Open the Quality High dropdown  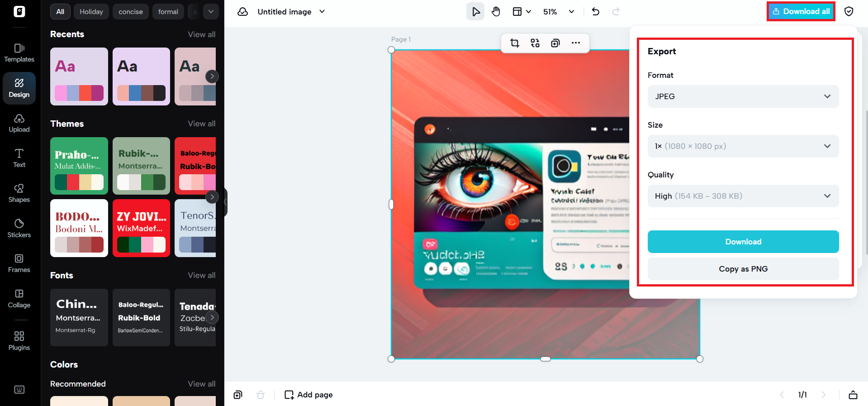(743, 196)
